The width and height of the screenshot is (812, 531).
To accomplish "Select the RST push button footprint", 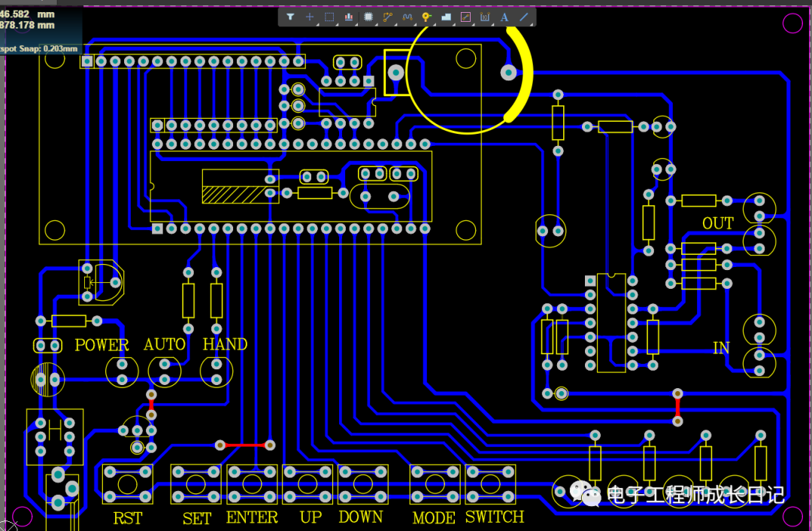I will [x=127, y=484].
